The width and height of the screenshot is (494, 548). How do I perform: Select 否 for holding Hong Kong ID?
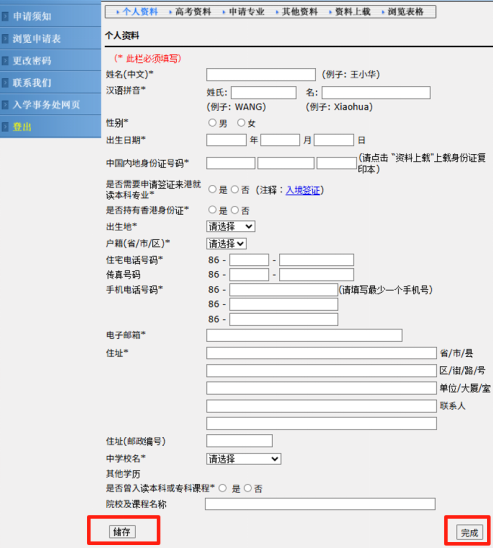tap(235, 210)
